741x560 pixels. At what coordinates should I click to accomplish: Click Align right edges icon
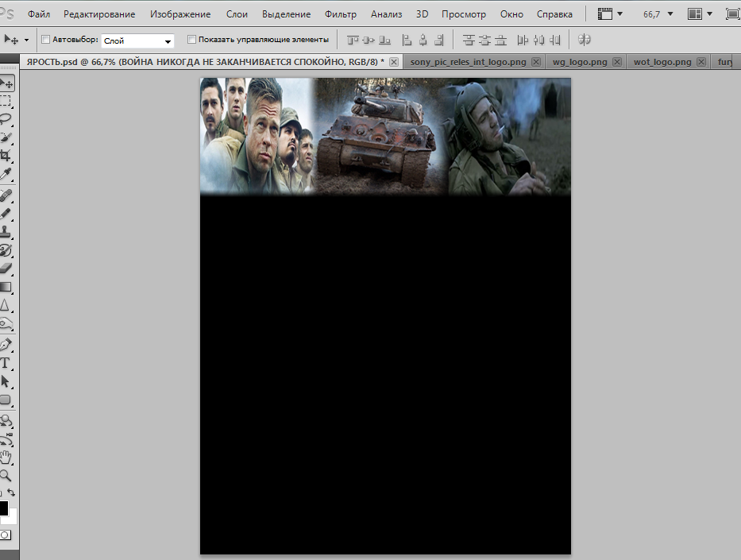tap(439, 41)
